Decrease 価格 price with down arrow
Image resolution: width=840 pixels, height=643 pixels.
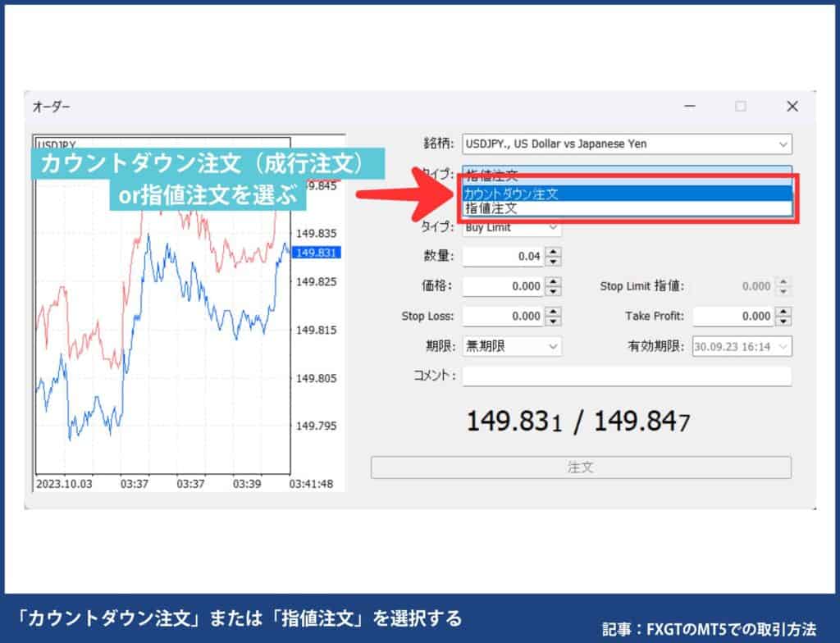(553, 291)
